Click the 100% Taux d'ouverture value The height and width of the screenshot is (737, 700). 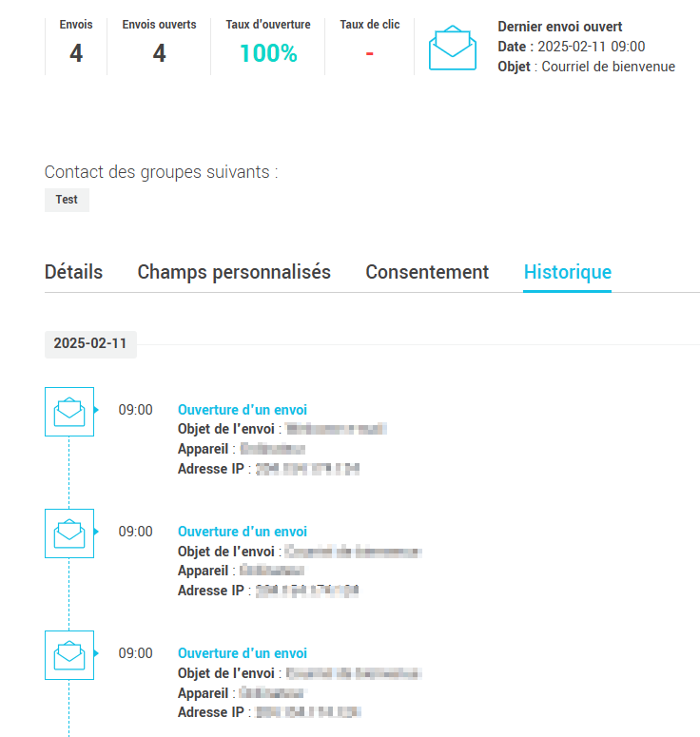click(x=268, y=54)
